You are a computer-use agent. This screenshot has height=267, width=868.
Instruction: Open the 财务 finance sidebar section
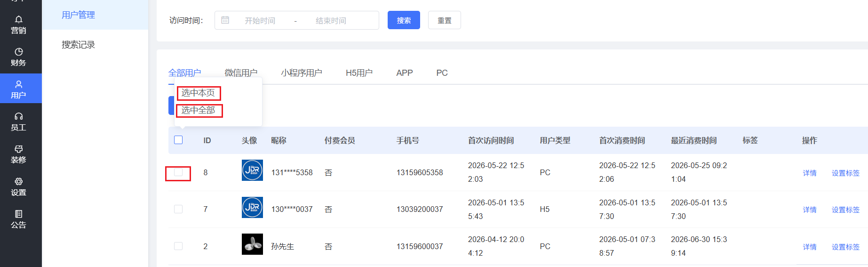click(x=19, y=57)
